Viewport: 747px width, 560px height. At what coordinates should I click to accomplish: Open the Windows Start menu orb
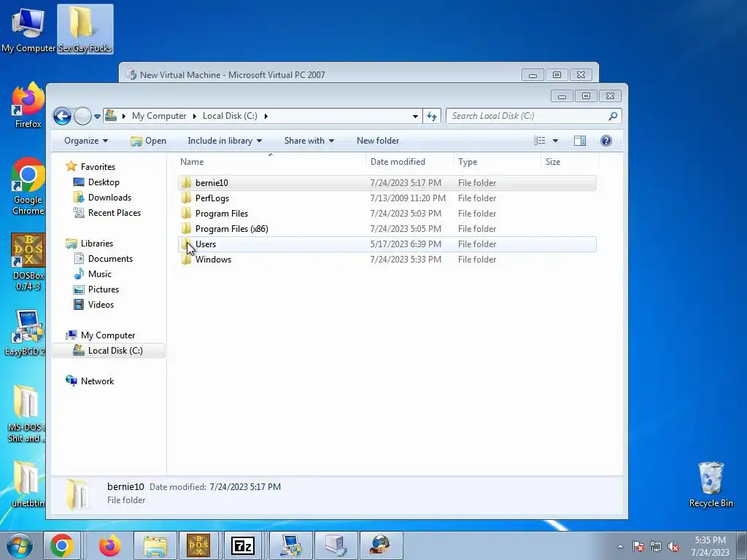(20, 545)
